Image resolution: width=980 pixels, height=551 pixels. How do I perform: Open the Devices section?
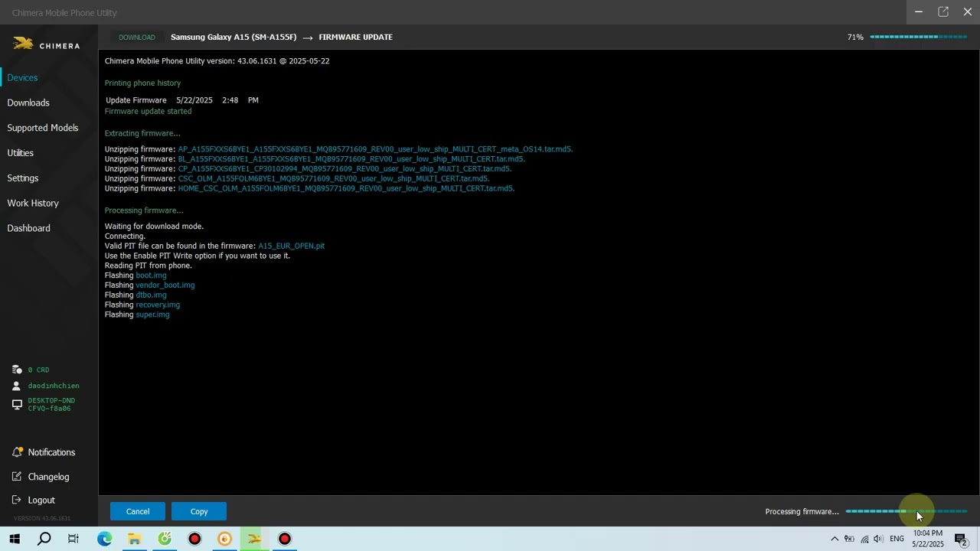coord(22,77)
